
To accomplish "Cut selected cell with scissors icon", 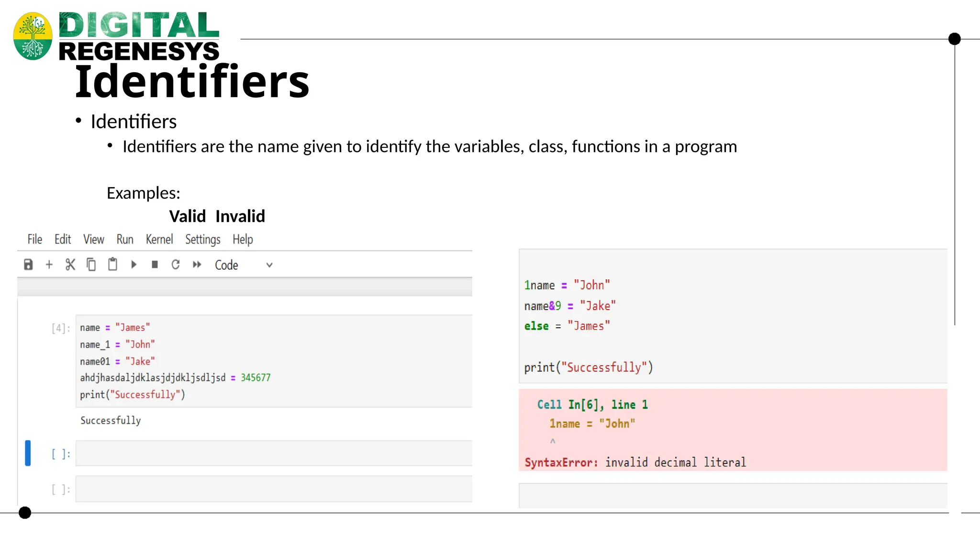I will [x=70, y=264].
